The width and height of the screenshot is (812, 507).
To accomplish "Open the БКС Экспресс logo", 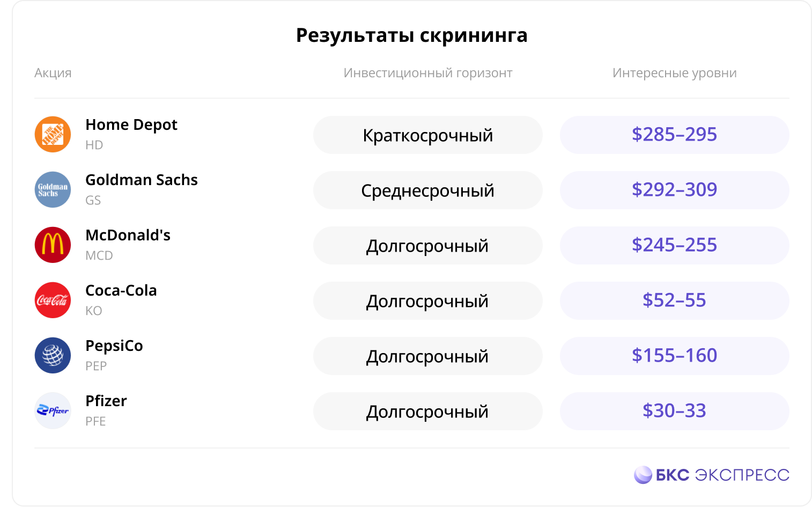I will coord(711,475).
